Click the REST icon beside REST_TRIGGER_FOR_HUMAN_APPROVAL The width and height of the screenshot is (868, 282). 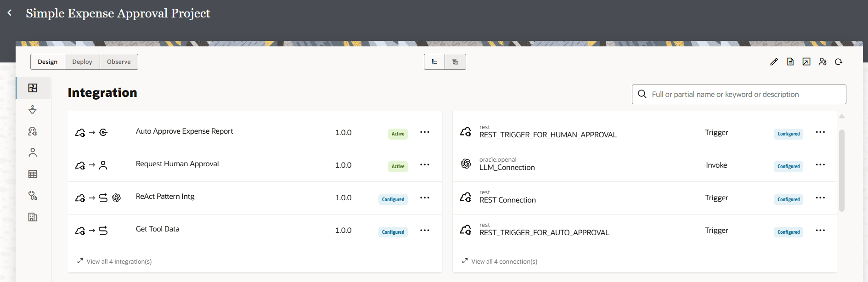(466, 132)
